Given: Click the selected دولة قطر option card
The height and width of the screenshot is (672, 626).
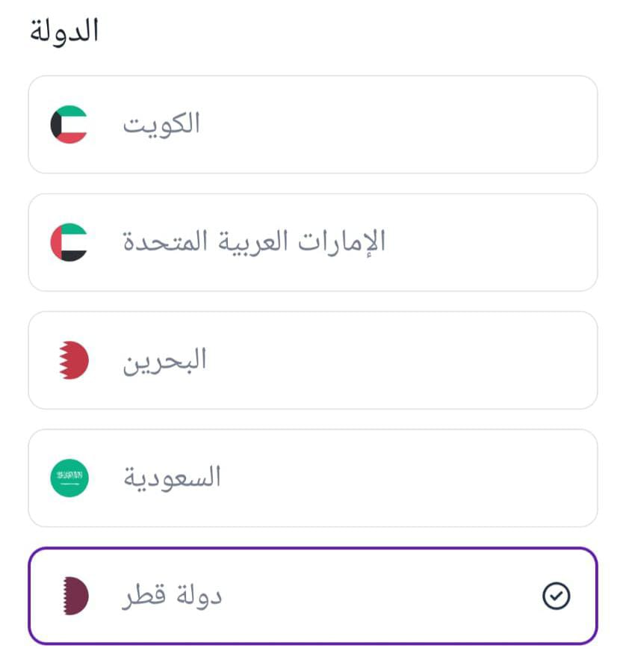Looking at the screenshot, I should tap(312, 596).
